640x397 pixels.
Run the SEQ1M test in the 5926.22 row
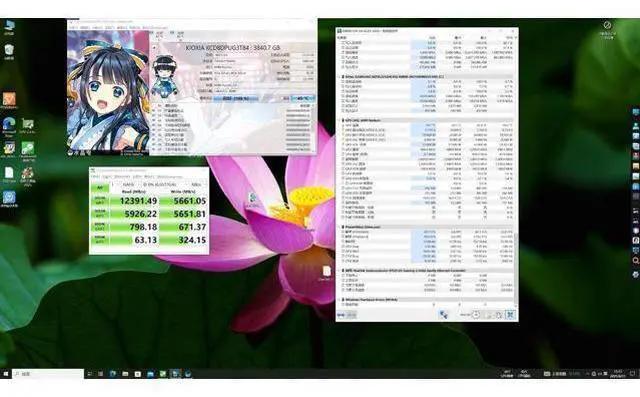pyautogui.click(x=100, y=213)
